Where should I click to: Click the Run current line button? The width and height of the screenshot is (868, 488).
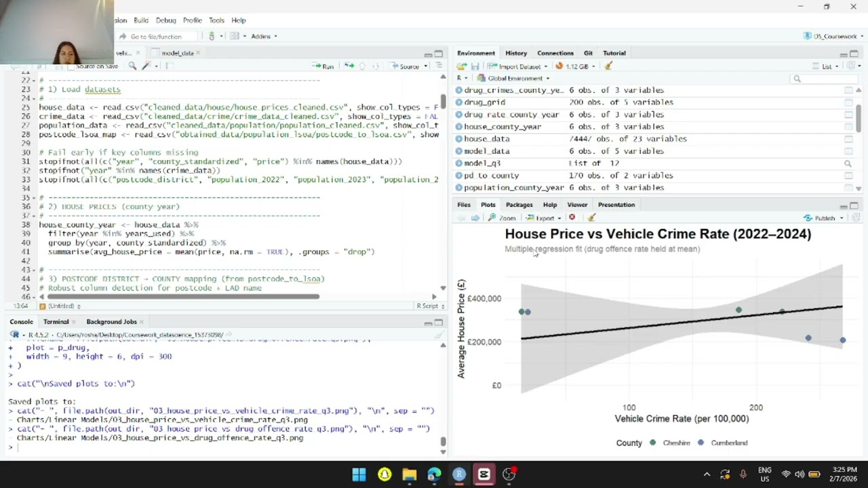point(323,66)
